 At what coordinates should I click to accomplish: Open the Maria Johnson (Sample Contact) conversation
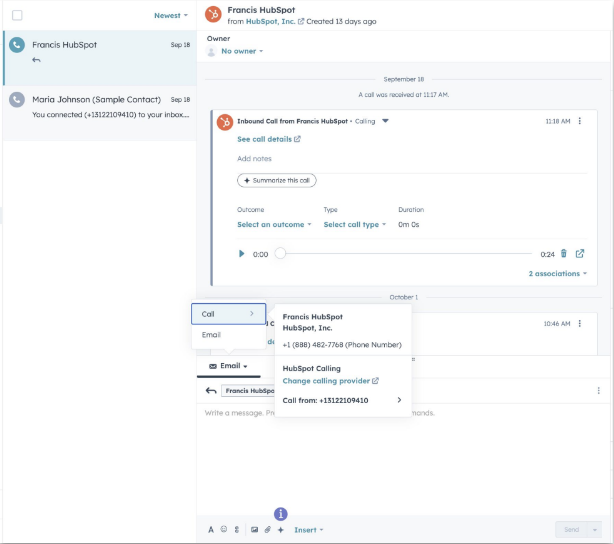(100, 113)
